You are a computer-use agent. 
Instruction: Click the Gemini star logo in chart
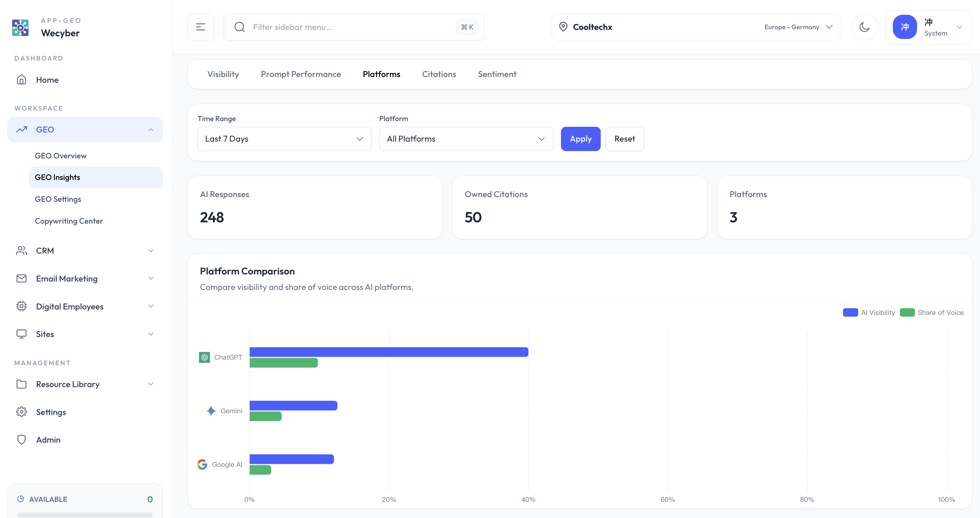point(211,411)
